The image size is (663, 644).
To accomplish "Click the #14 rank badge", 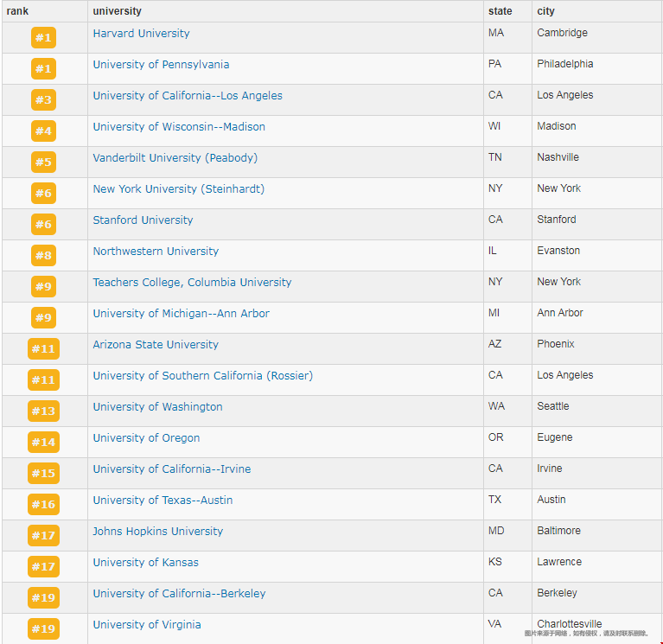I will coord(43,443).
